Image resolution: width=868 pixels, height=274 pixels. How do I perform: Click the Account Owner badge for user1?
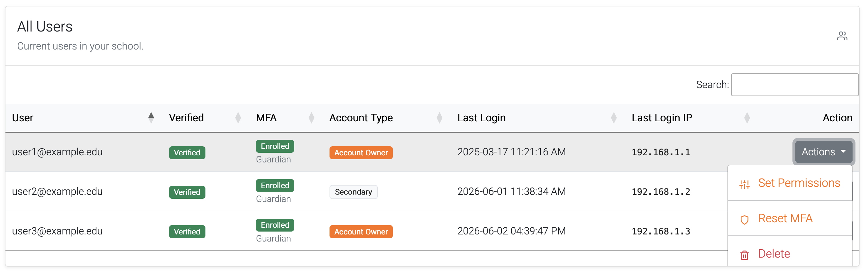point(361,153)
